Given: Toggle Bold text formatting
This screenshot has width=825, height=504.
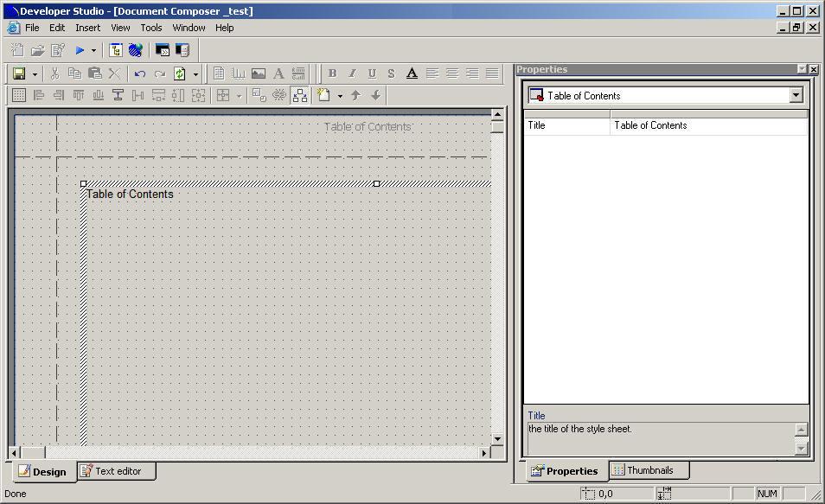Looking at the screenshot, I should (x=331, y=73).
